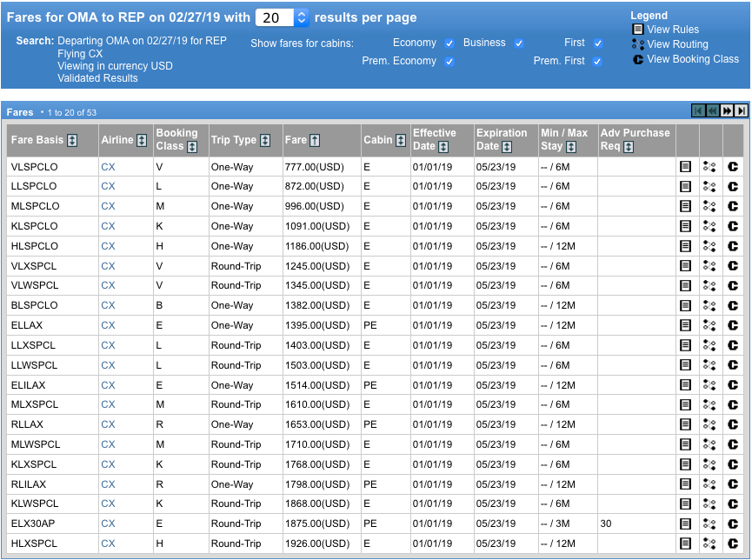Jump to last page of fares
Image resolution: width=752 pixels, height=560 pixels.
click(x=741, y=110)
